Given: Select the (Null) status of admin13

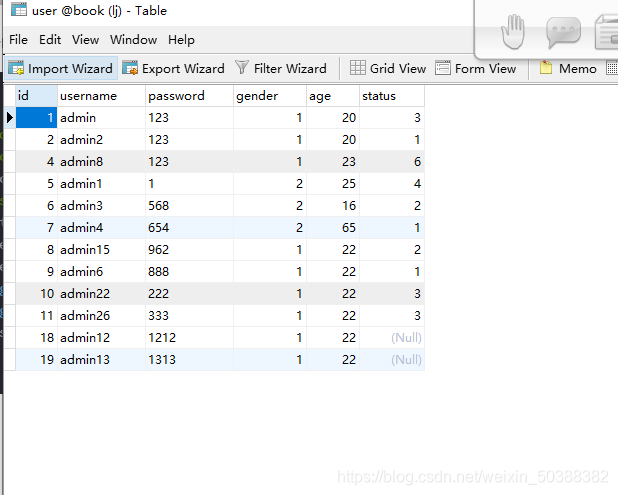Looking at the screenshot, I should [392, 359].
